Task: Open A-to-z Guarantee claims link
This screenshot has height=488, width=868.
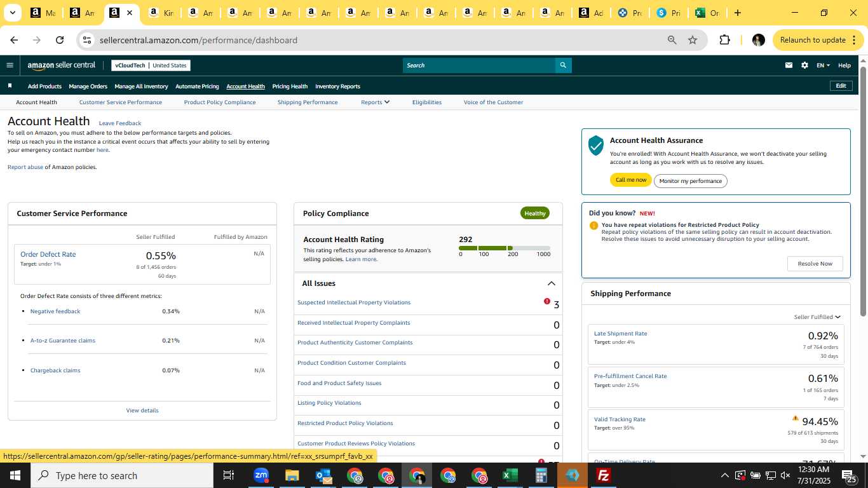Action: pyautogui.click(x=63, y=341)
